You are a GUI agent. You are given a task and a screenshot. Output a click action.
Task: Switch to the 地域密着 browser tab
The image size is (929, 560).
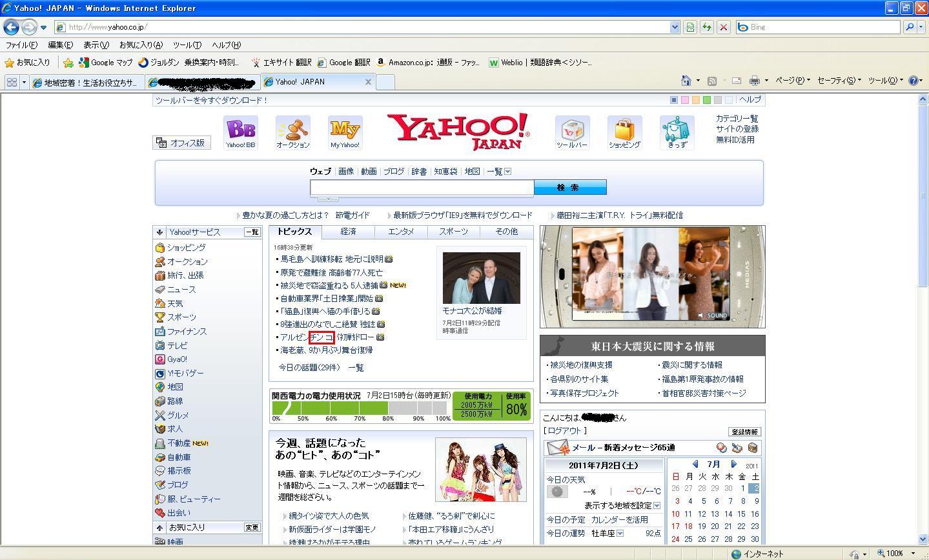click(86, 83)
